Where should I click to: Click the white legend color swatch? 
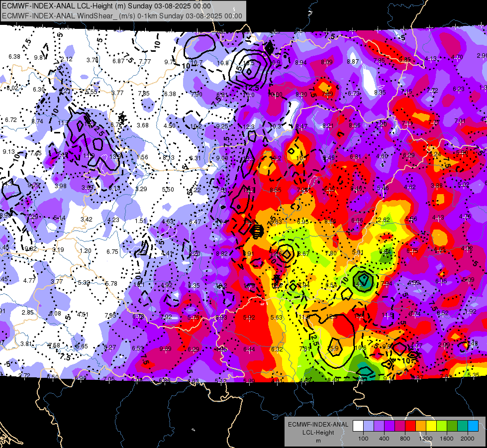(358, 426)
